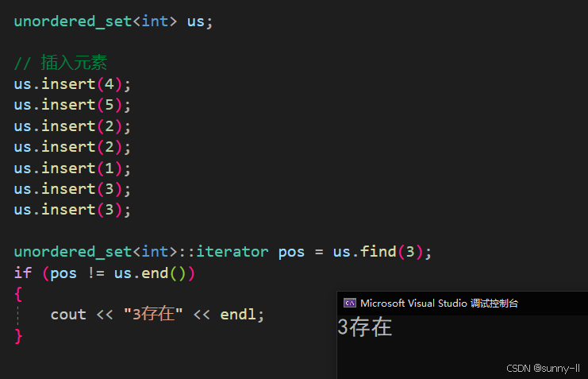Click the endl token
The width and height of the screenshot is (588, 379).
click(238, 315)
